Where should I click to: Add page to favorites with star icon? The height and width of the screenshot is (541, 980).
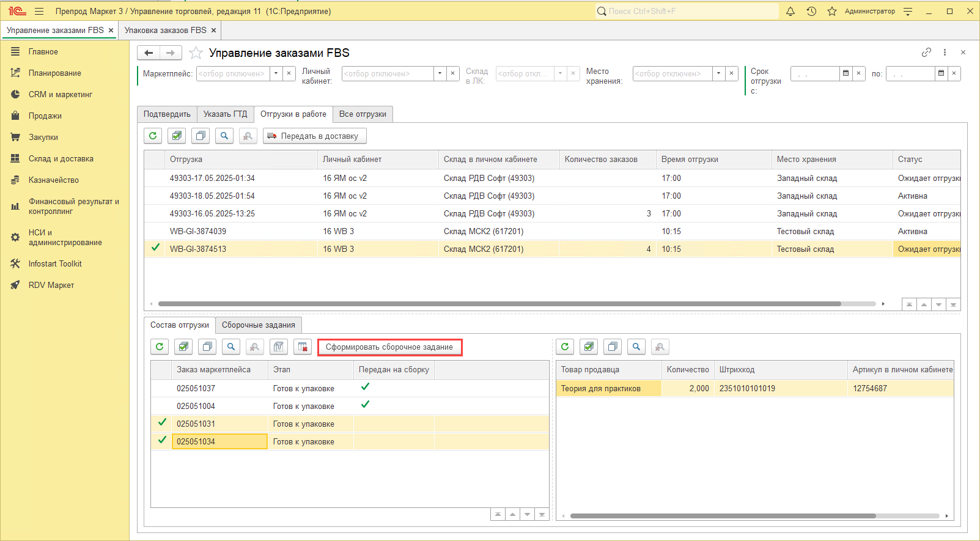tap(196, 53)
